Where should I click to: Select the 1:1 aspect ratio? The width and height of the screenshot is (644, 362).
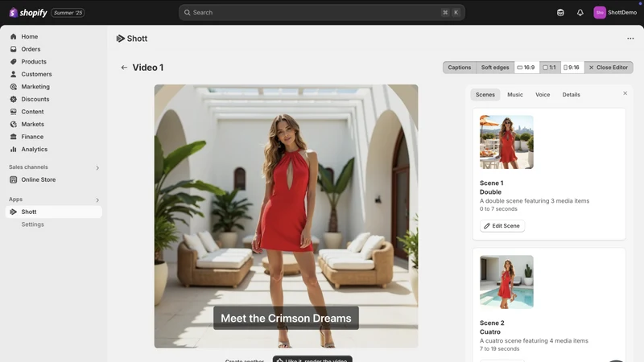coord(550,68)
